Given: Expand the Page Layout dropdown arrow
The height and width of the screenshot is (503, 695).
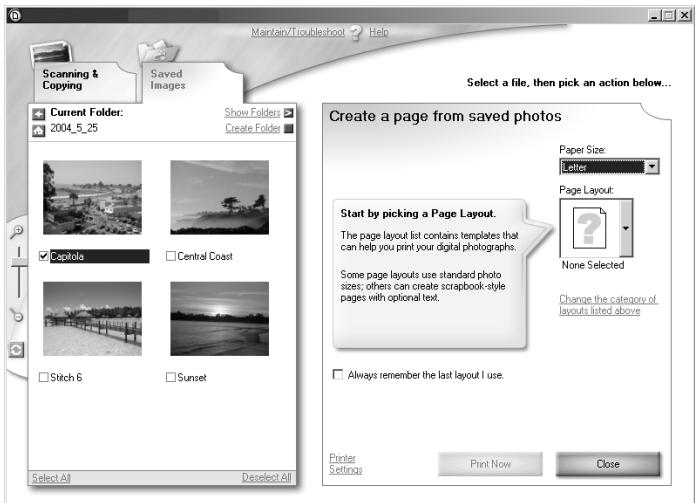Looking at the screenshot, I should pos(626,228).
